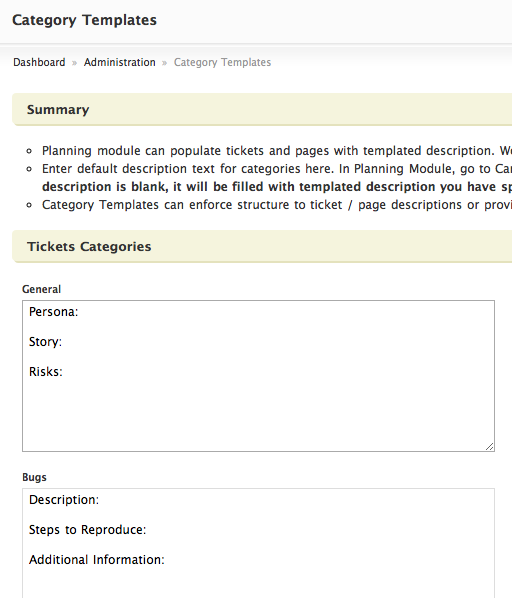Place cursor after Risks: in General template
The height and width of the screenshot is (598, 512).
point(63,371)
